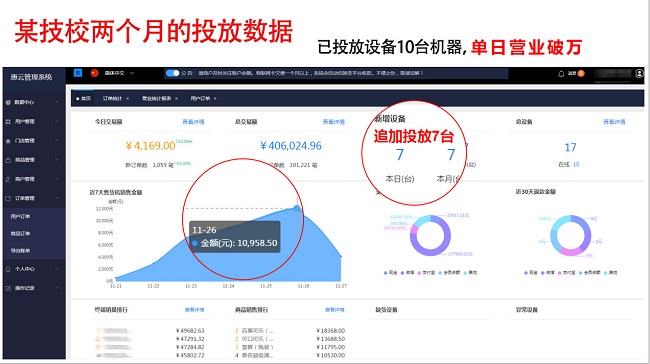The image size is (650, 364).
Task: Click the grid icon for 用户管理
Action: (8, 121)
